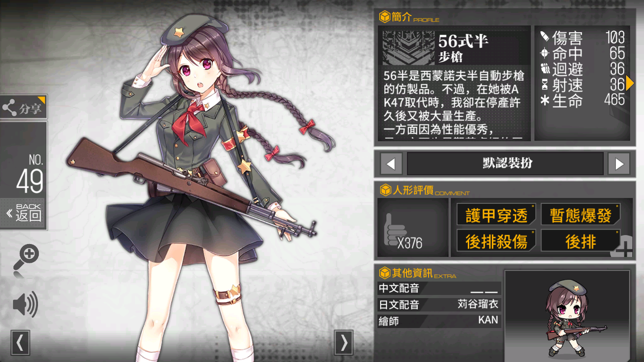Add a comment tag with plus icon

[x=622, y=246]
